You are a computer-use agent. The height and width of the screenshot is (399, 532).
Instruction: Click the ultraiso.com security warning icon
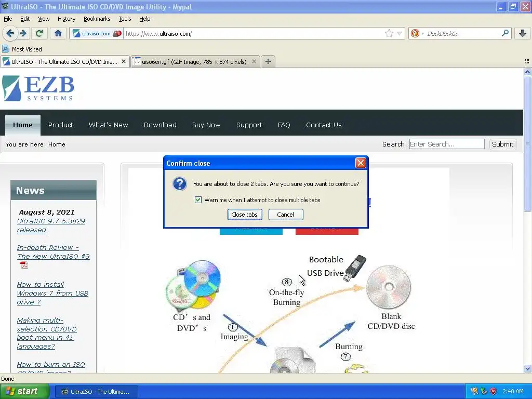(117, 34)
